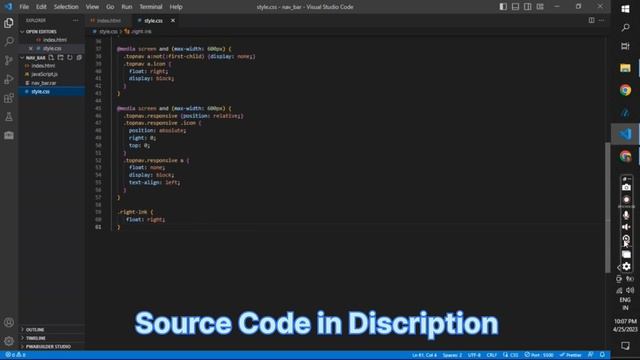Close style.css in Open Editors list
The image size is (640, 360).
point(31,48)
